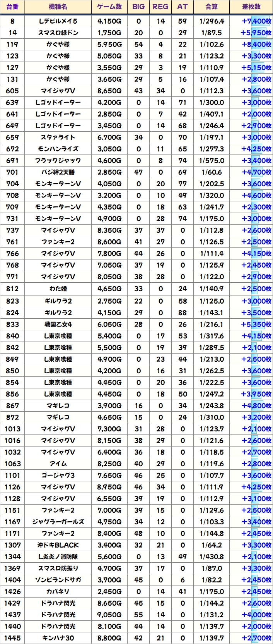Screen dimensions: 273x644
Task: Click machine number 1128
Action: click(x=12, y=498)
